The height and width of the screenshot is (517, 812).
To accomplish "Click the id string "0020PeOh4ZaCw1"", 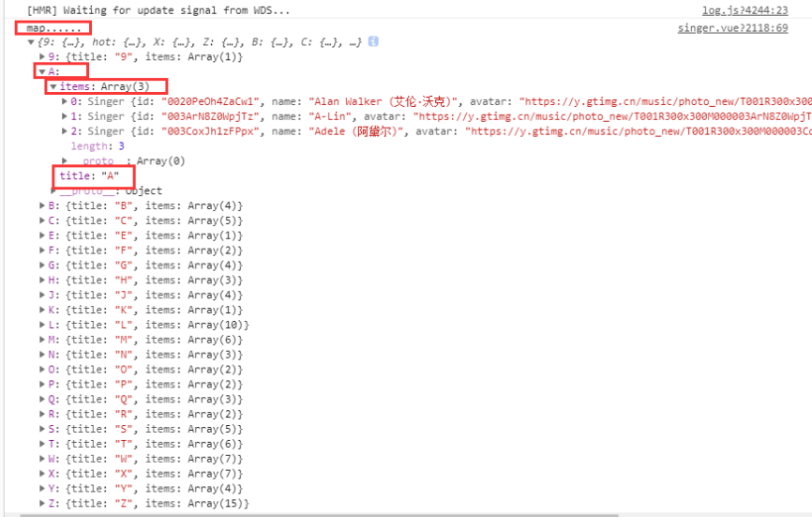I will tap(210, 101).
